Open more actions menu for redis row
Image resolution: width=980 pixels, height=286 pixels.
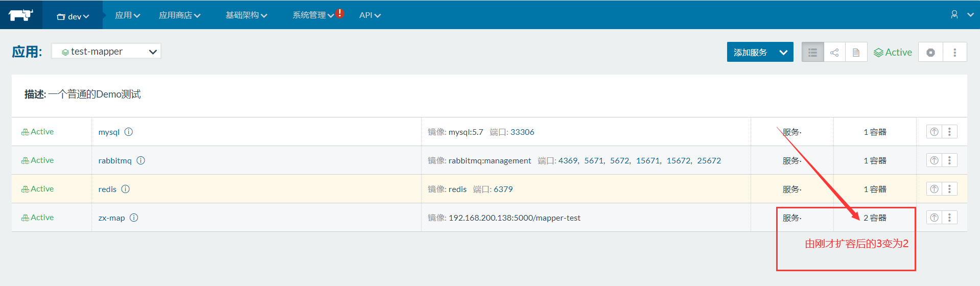coord(949,189)
